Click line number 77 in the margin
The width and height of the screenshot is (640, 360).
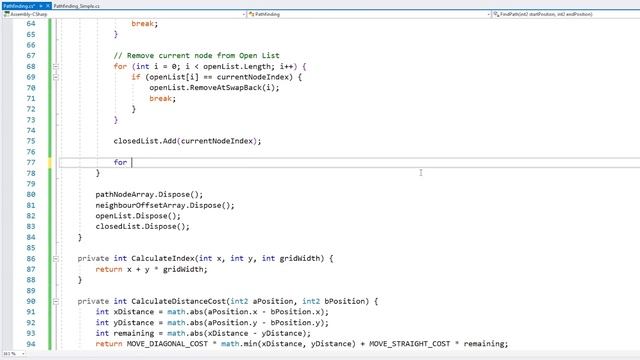(x=31, y=162)
